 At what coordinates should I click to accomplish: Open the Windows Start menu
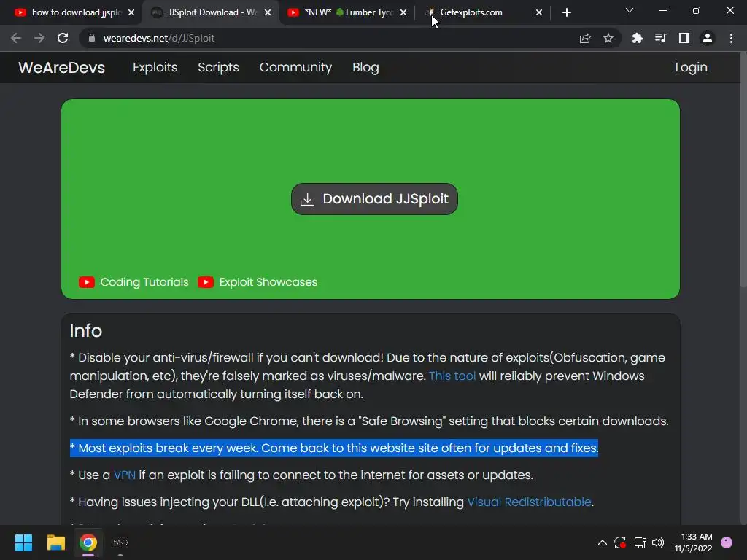click(x=23, y=542)
